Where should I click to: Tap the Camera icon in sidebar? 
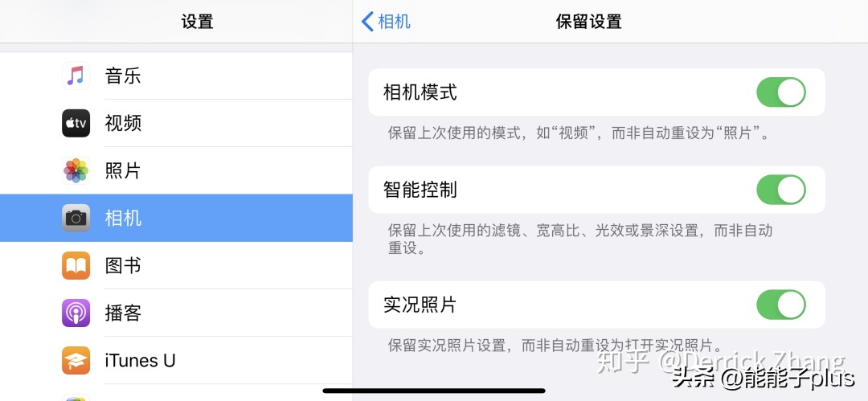(76, 218)
